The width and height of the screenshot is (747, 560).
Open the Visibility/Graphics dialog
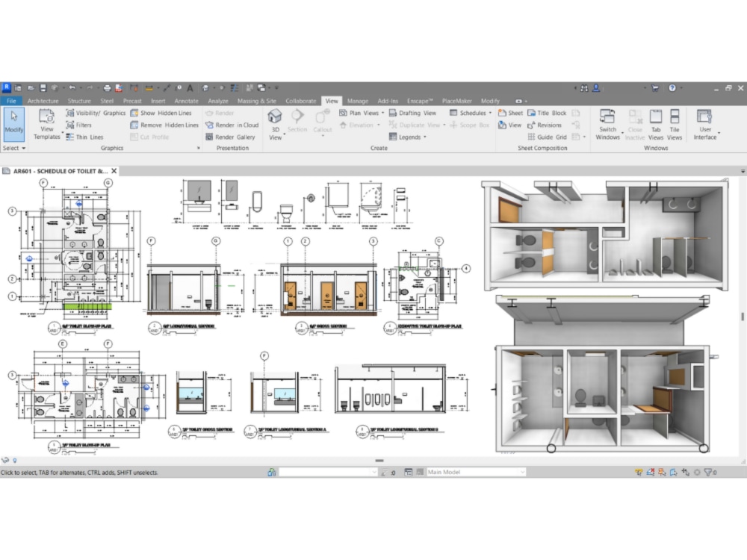pos(95,113)
